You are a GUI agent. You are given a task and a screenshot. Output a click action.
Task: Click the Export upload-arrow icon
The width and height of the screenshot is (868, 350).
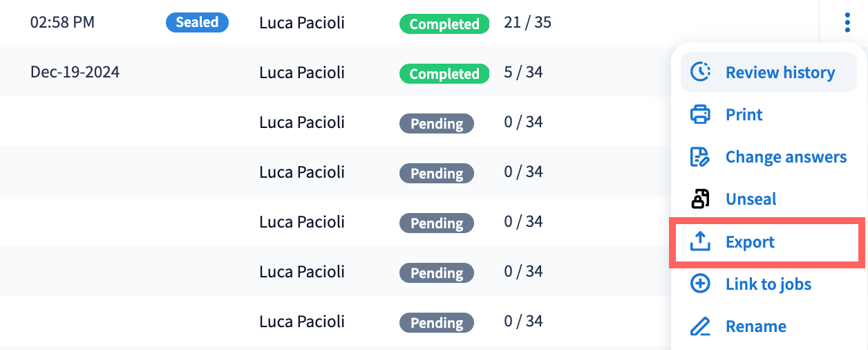[701, 241]
